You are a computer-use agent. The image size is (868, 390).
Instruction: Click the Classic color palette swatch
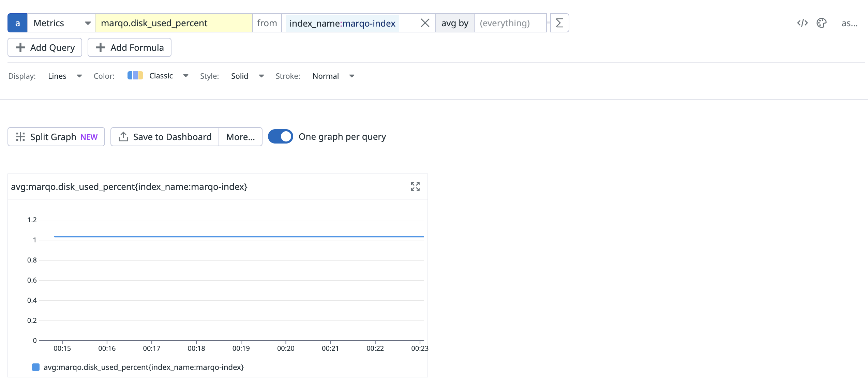point(135,76)
